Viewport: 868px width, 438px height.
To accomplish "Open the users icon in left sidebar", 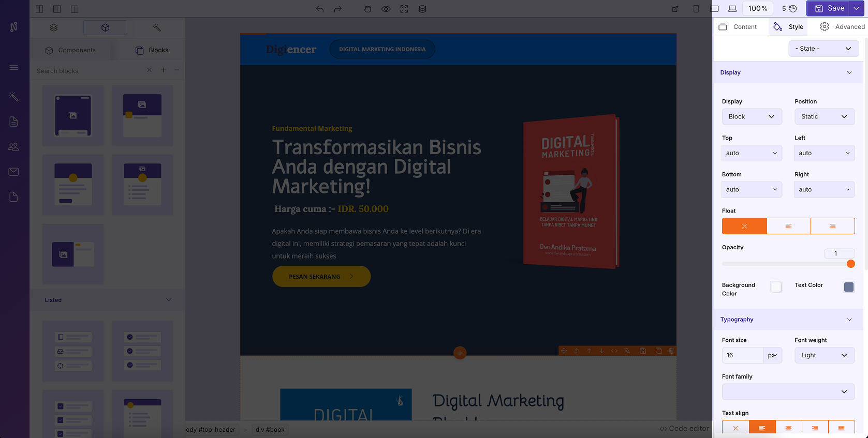I will tap(14, 147).
